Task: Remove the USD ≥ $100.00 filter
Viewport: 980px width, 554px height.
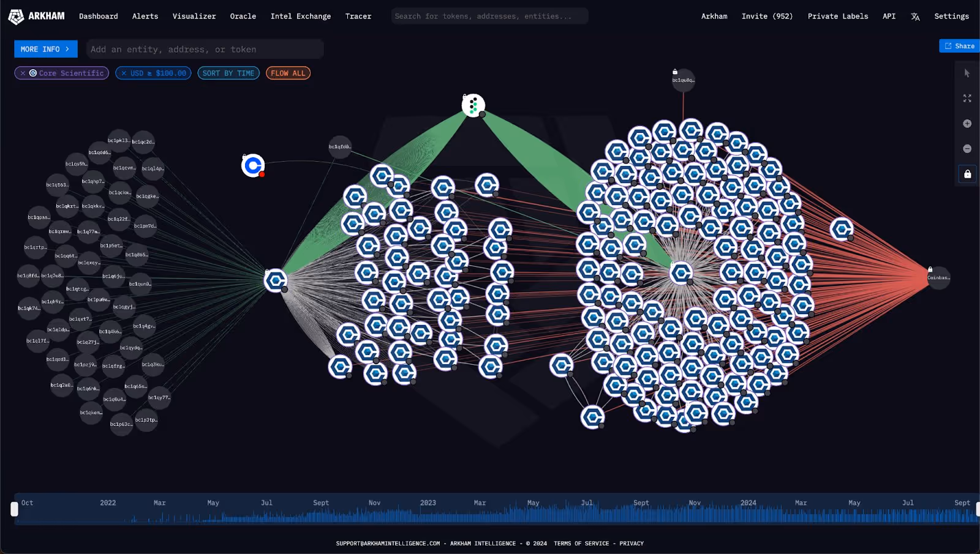Action: [x=124, y=73]
